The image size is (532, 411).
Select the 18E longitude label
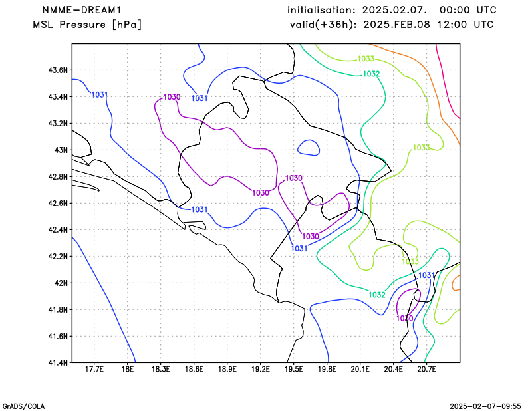point(127,370)
